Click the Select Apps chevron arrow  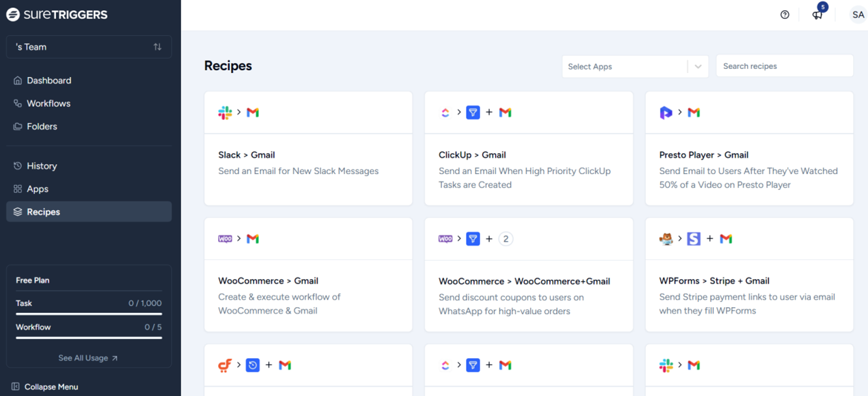click(698, 67)
